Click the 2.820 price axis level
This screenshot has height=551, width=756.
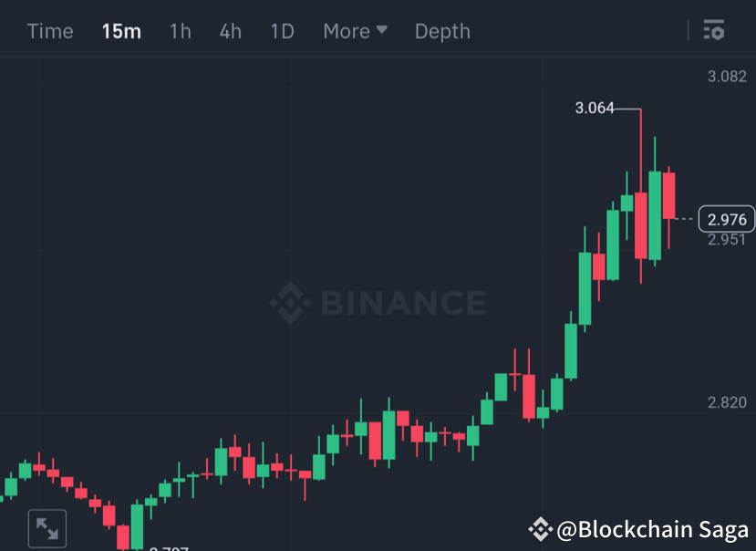(x=727, y=400)
